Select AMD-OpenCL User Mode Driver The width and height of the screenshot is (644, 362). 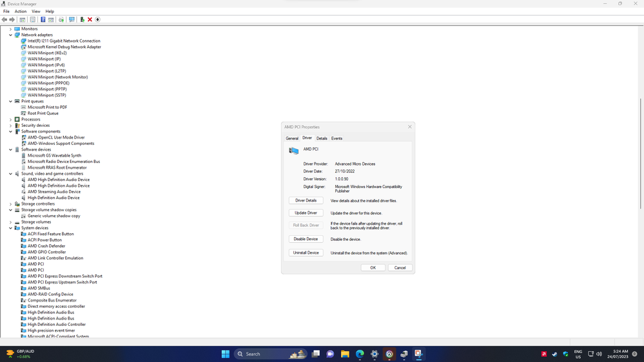tap(56, 137)
